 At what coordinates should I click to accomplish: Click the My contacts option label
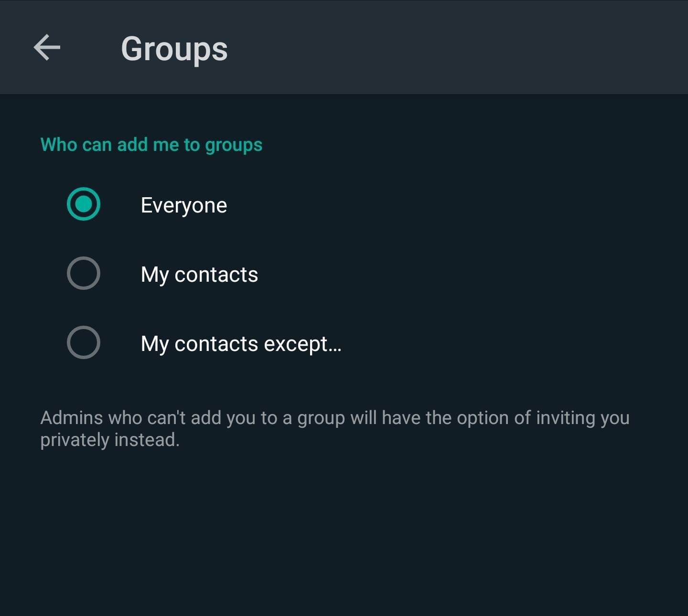click(199, 275)
